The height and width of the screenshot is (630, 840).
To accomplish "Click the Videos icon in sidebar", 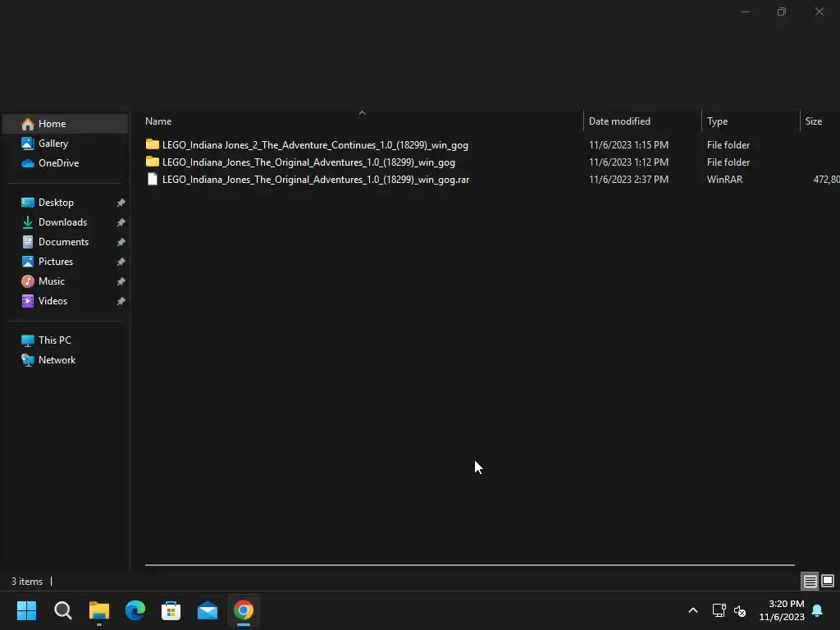I will pos(27,301).
